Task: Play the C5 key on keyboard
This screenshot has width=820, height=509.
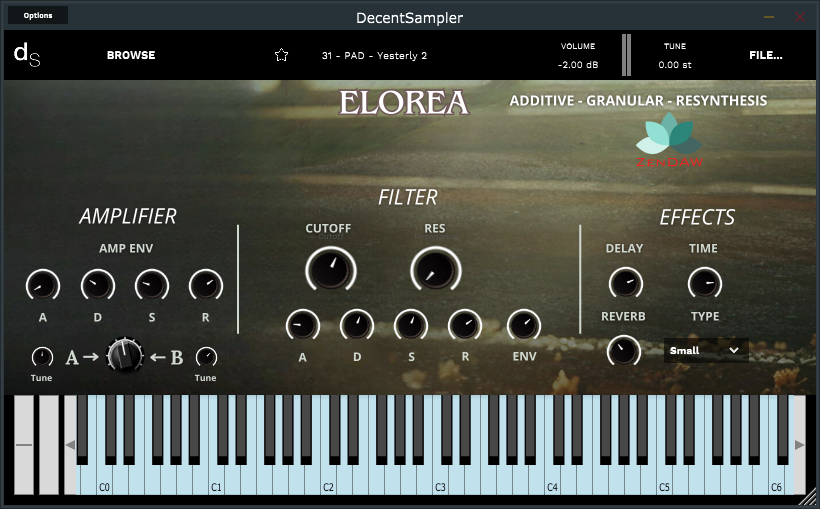Action: [x=664, y=480]
